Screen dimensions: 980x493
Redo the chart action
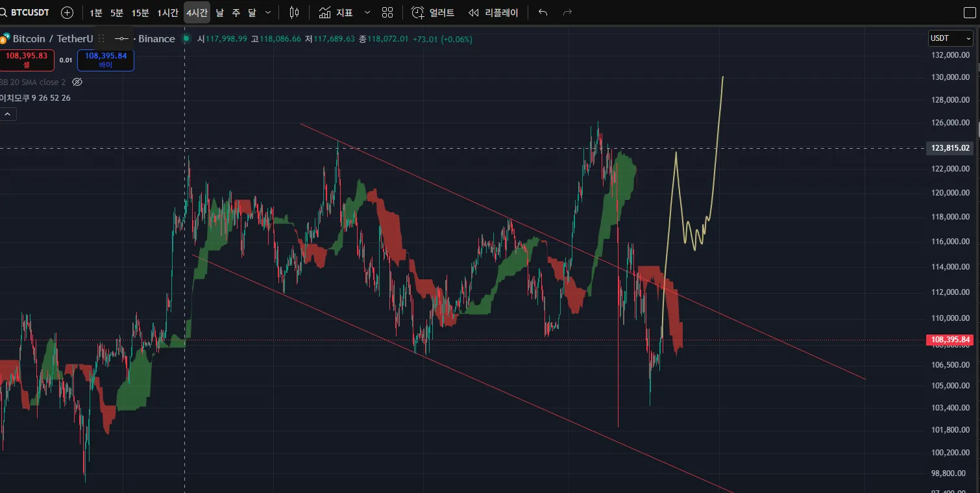(567, 12)
